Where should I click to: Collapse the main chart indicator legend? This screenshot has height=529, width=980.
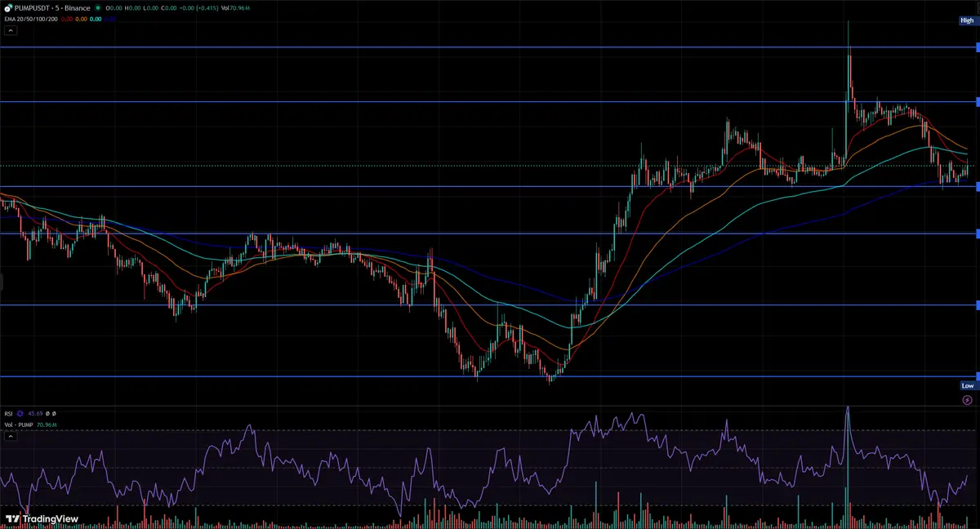click(x=11, y=30)
